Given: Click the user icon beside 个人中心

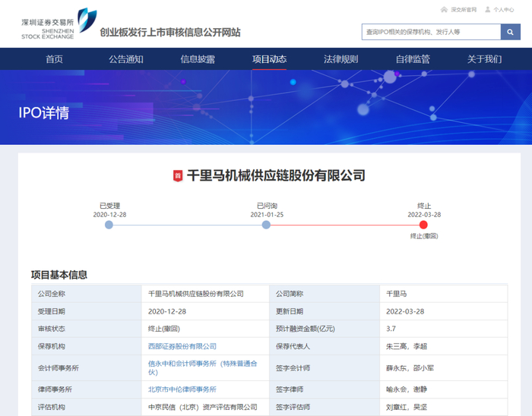Looking at the screenshot, I should click(x=488, y=9).
